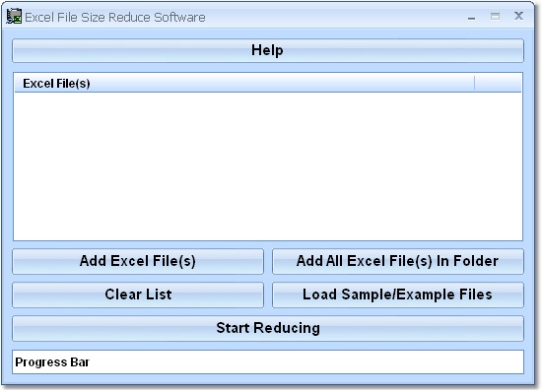Minimize the Excel File Size Reduce window

(x=471, y=17)
